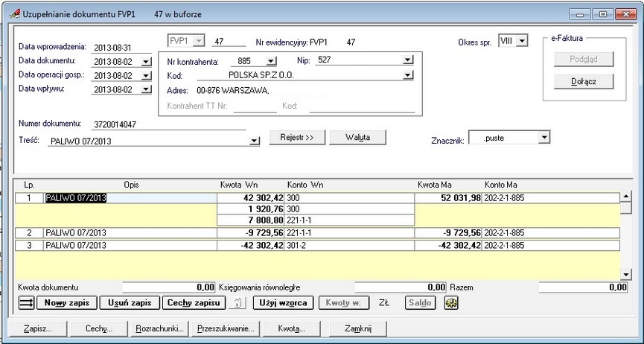The image size is (644, 344).
Task: Expand the Nip dropdown list
Action: [408, 60]
